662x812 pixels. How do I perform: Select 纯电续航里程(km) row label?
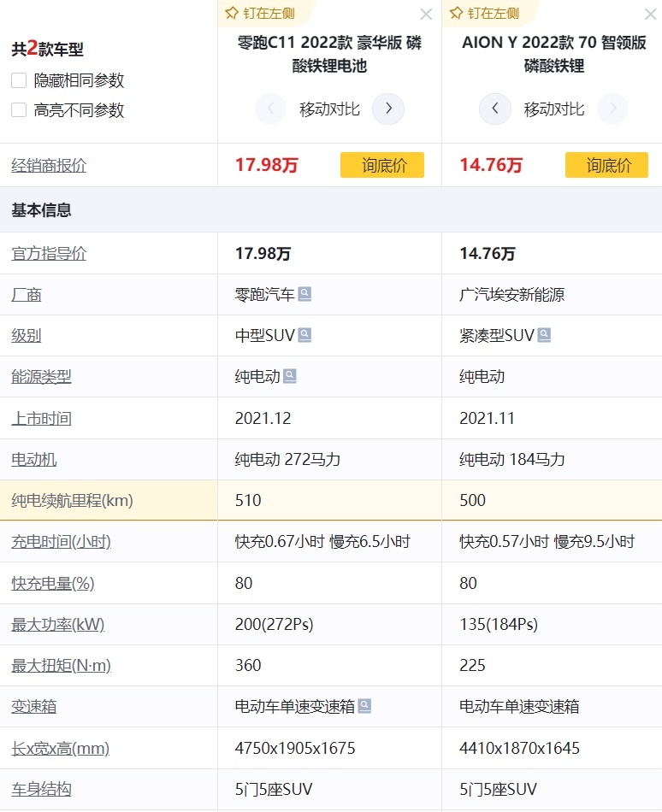point(72,500)
